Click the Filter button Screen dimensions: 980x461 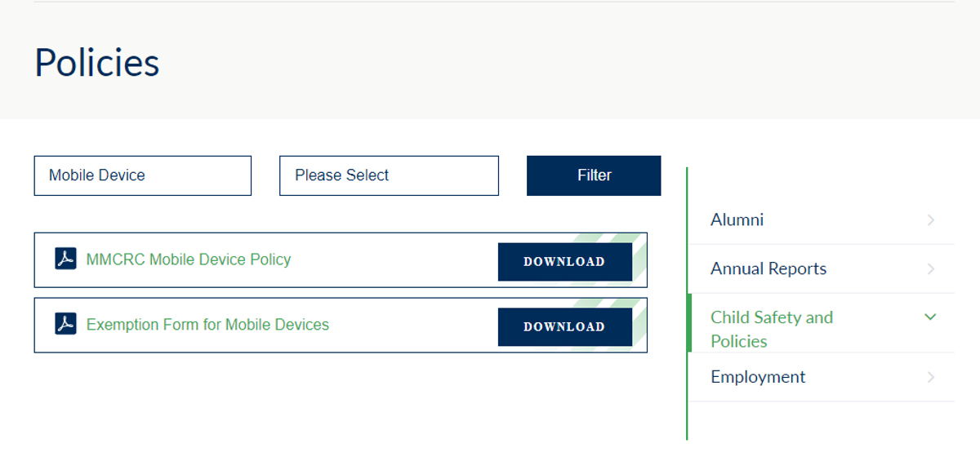(x=594, y=175)
